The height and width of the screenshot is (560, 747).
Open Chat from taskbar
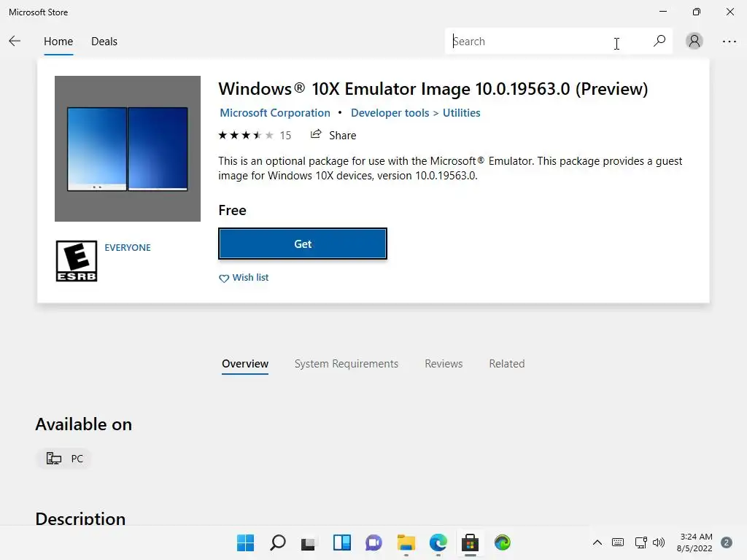tap(373, 542)
